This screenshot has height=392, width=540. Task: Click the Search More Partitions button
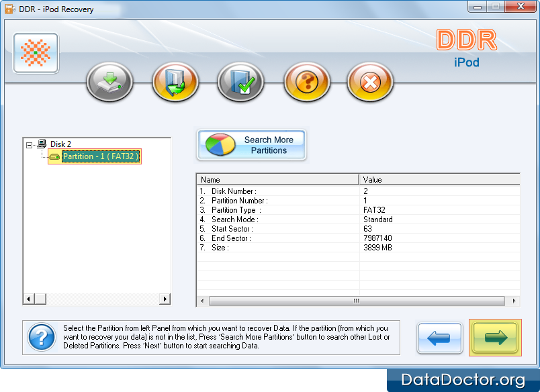click(251, 145)
